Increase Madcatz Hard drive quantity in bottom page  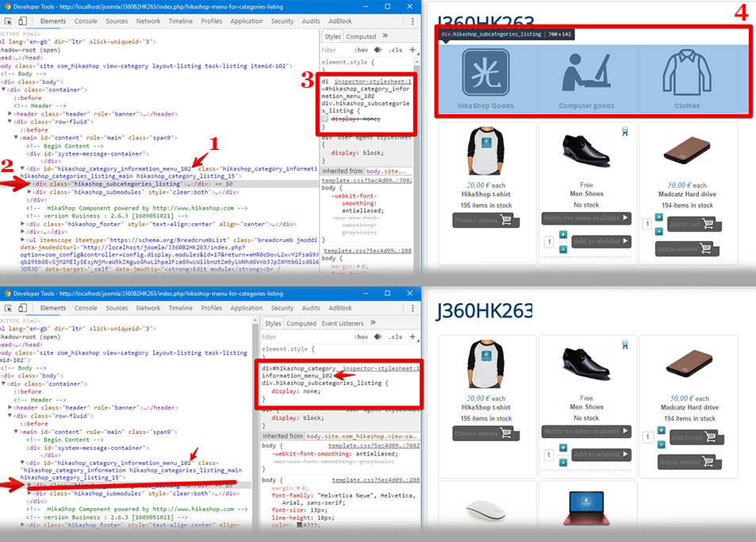coord(662,431)
